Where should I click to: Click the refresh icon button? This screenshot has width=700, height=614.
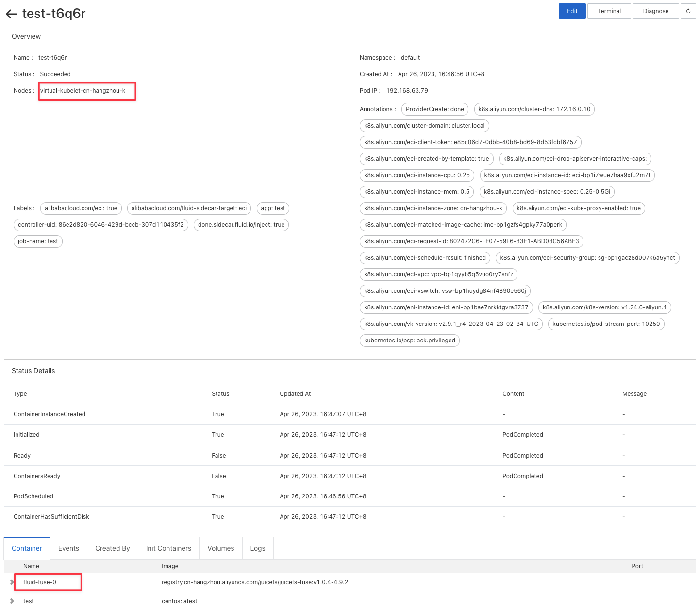point(688,11)
